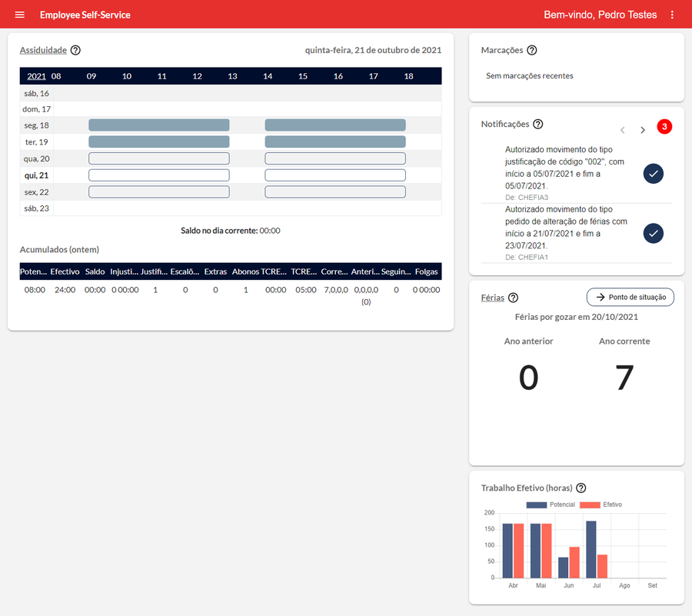Click the Folgas column header
Viewport: 692px width, 616px height.
426,271
